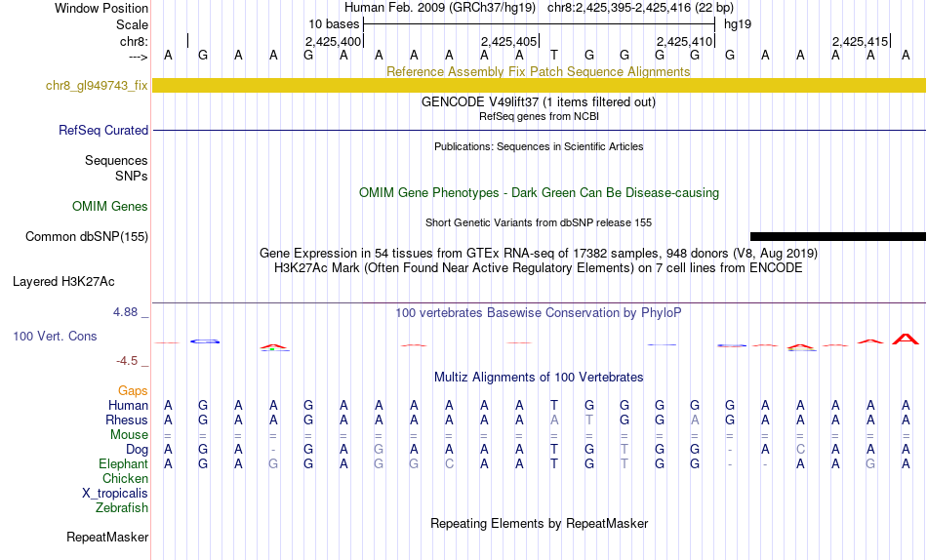Screen dimensions: 927x560
Task: Click the Window Position label
Action: click(101, 8)
